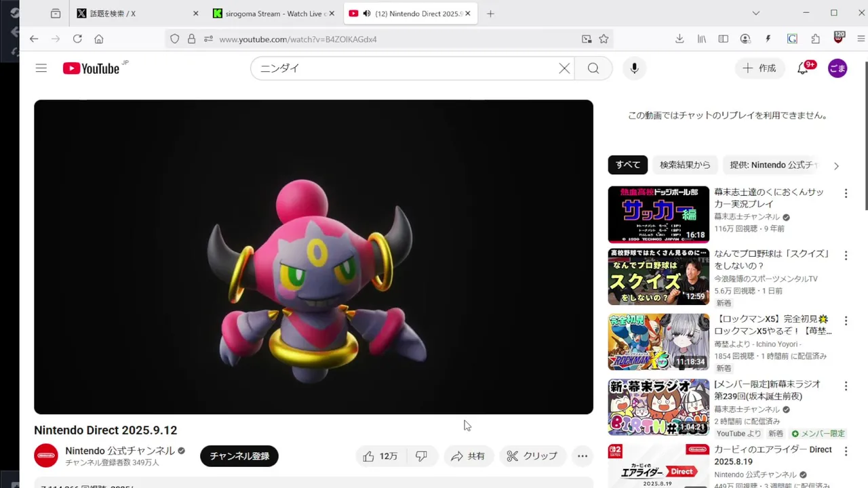Click the lightning bolt extension icon
The height and width of the screenshot is (488, 868).
point(768,39)
